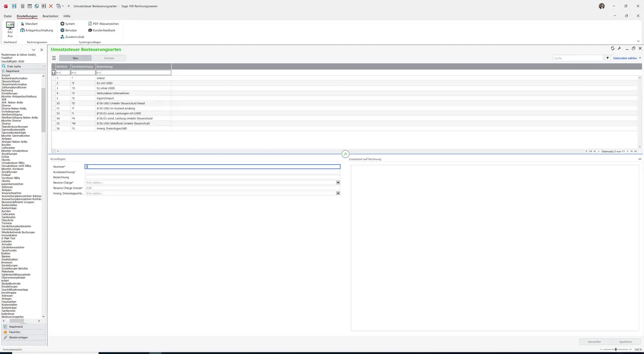Click the refresh icon in the form header
This screenshot has width=644, height=354.
pos(613,49)
